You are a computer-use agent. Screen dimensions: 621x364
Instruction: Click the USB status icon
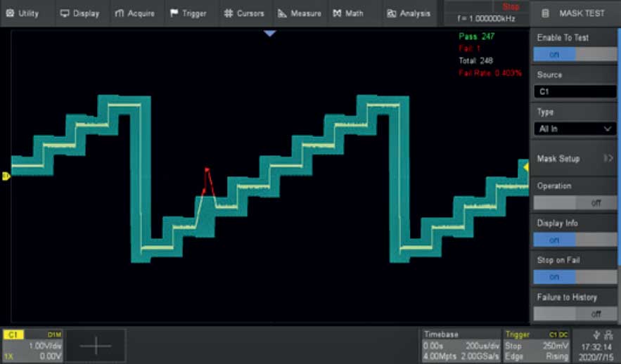[596, 334]
